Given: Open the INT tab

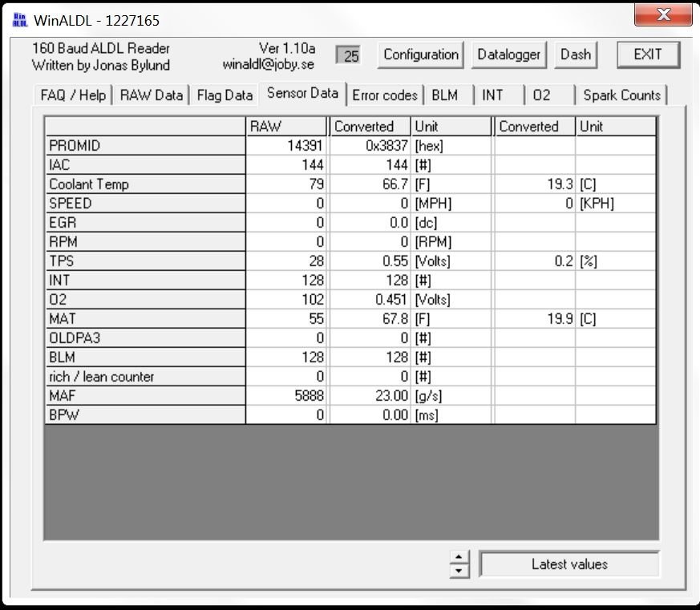Looking at the screenshot, I should 493,95.
